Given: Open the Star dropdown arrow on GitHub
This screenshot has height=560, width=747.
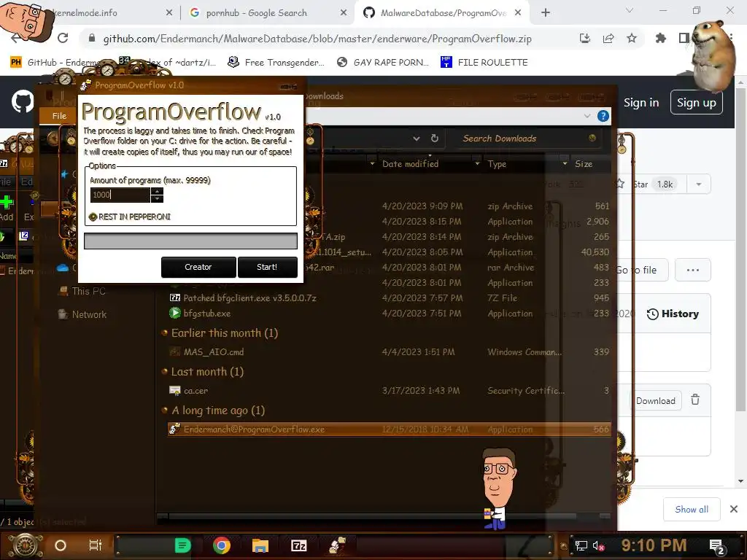Looking at the screenshot, I should [x=698, y=184].
